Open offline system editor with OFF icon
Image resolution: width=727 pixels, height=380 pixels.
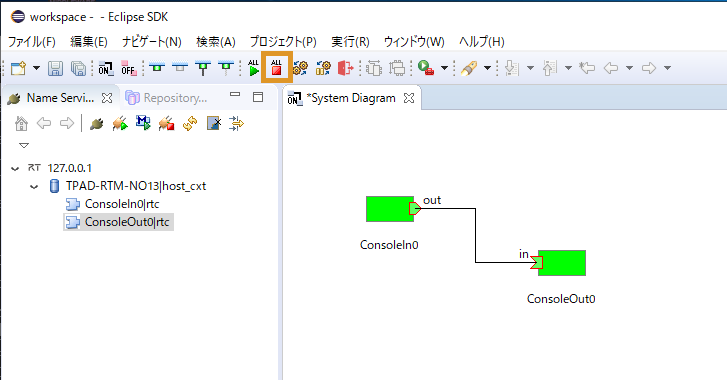coord(128,68)
